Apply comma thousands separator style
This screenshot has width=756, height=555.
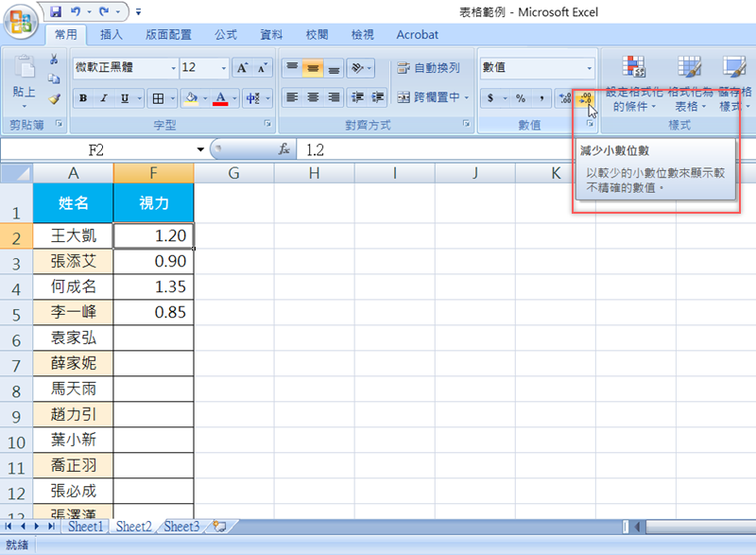[541, 98]
